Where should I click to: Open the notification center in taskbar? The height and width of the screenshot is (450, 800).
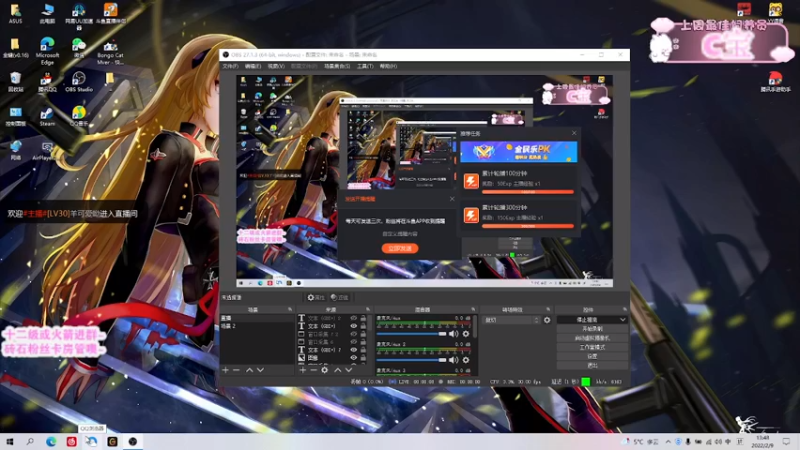coord(786,442)
